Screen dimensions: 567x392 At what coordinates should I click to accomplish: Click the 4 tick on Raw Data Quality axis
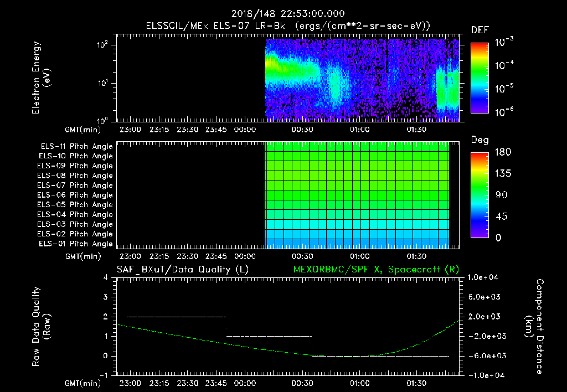point(106,278)
